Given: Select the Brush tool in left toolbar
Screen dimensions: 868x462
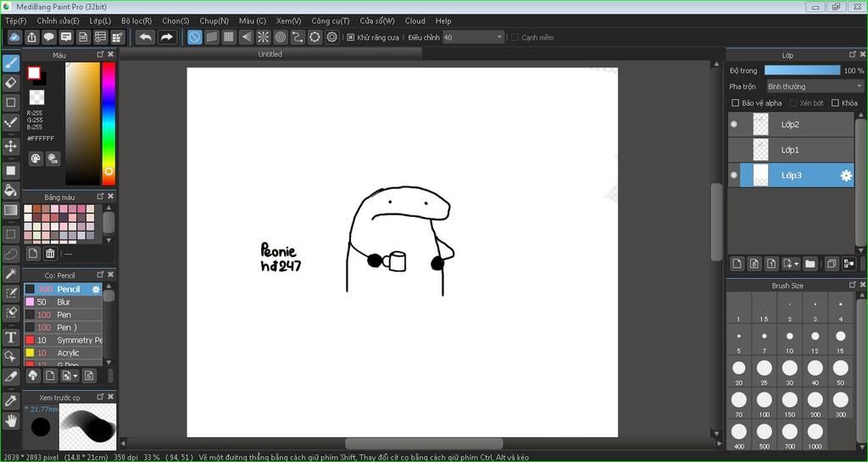Looking at the screenshot, I should pyautogui.click(x=10, y=63).
